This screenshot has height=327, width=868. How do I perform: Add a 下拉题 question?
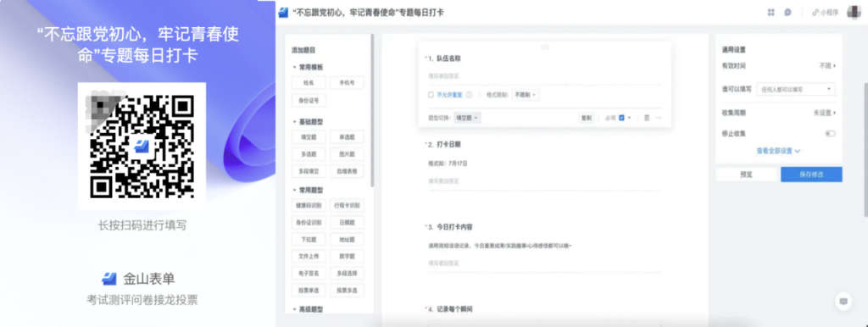click(309, 240)
